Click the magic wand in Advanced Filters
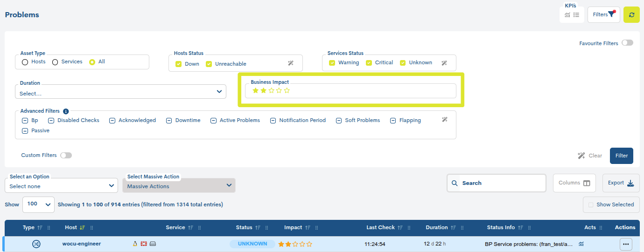This screenshot has height=252, width=644. [445, 120]
